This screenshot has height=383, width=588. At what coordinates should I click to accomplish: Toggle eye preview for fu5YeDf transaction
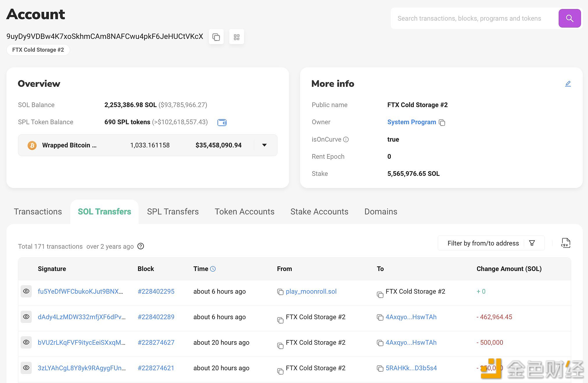pos(26,291)
